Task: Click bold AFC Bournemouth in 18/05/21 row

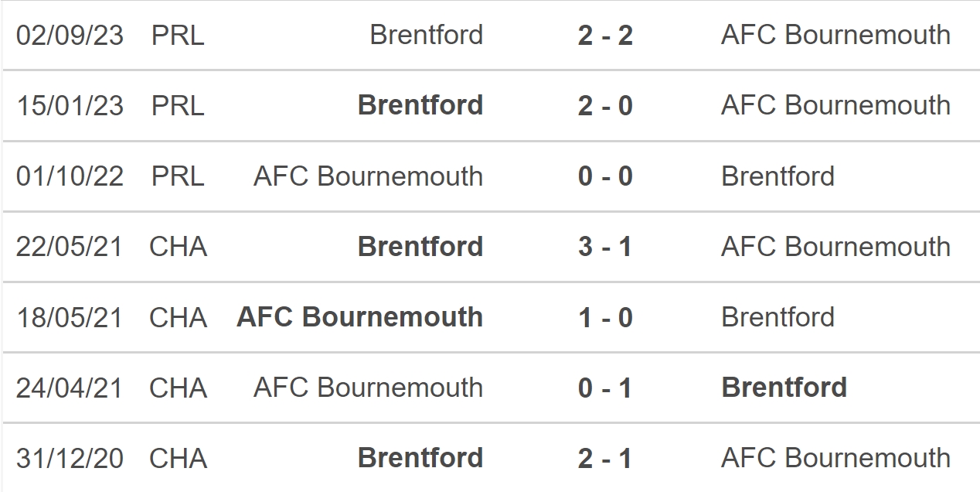Action: (360, 317)
